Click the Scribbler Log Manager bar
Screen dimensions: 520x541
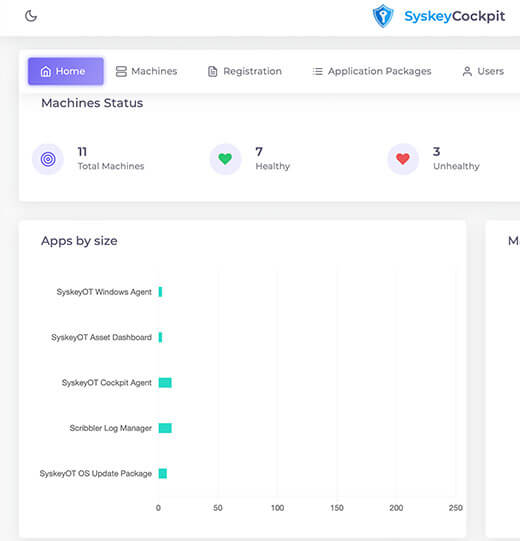[x=165, y=428]
